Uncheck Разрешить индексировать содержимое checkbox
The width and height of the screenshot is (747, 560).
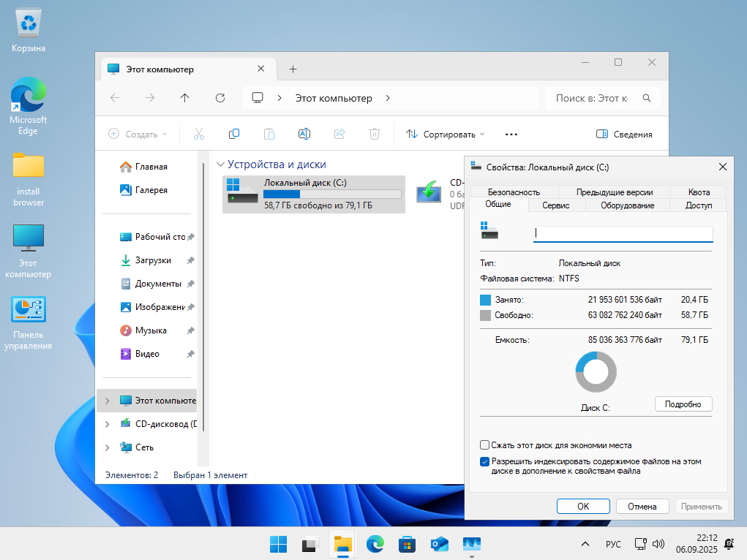point(484,462)
